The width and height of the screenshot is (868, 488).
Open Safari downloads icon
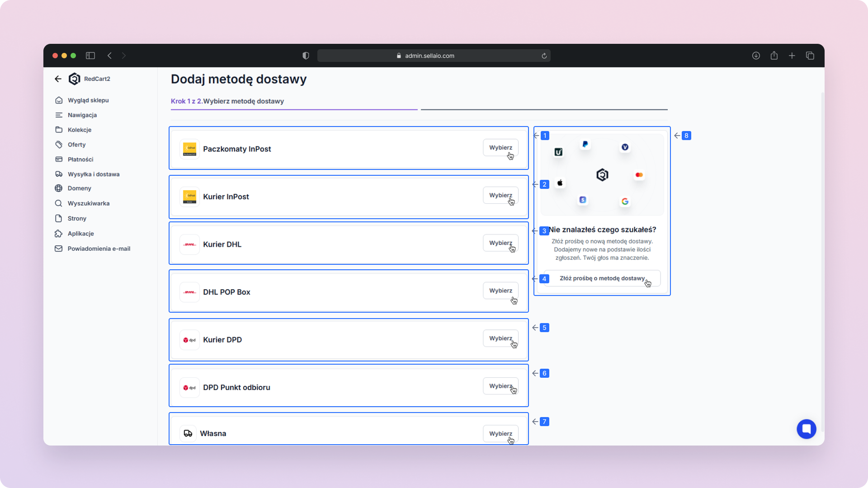pyautogui.click(x=756, y=56)
